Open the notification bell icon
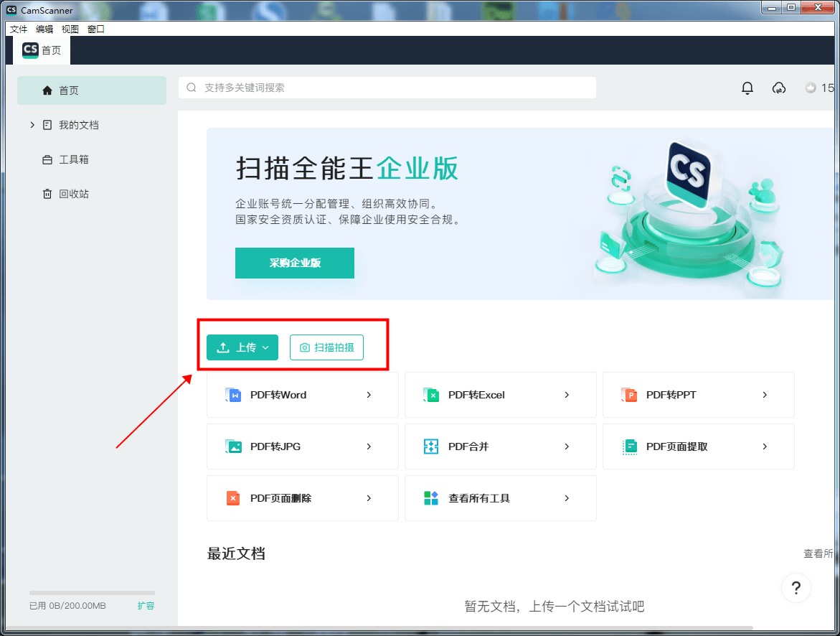This screenshot has height=636, width=840. (747, 88)
